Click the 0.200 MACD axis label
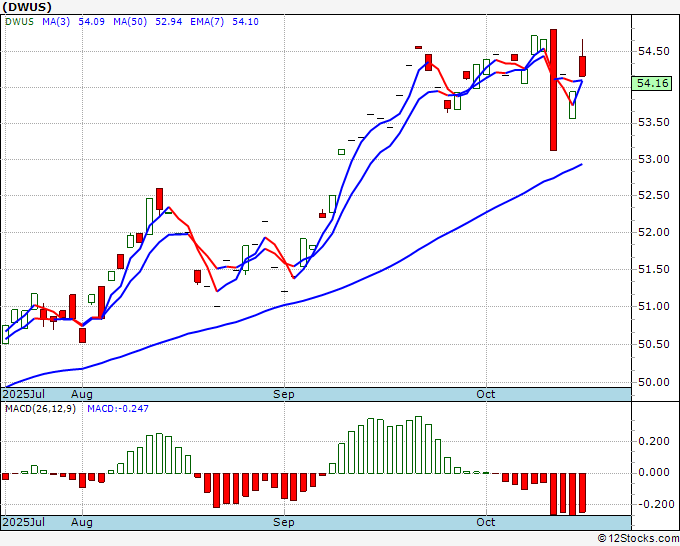 [x=654, y=441]
